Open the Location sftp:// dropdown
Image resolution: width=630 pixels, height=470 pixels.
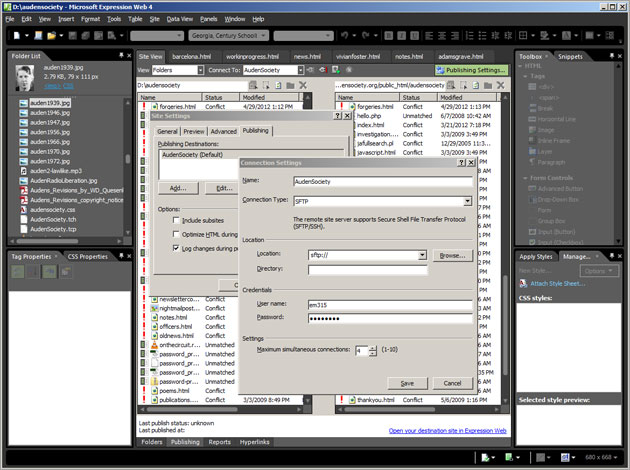pos(422,255)
